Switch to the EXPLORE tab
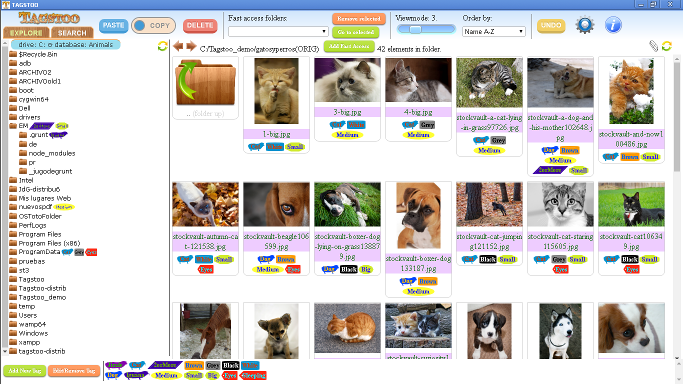Image resolution: width=683 pixels, height=384 pixels. click(26, 33)
